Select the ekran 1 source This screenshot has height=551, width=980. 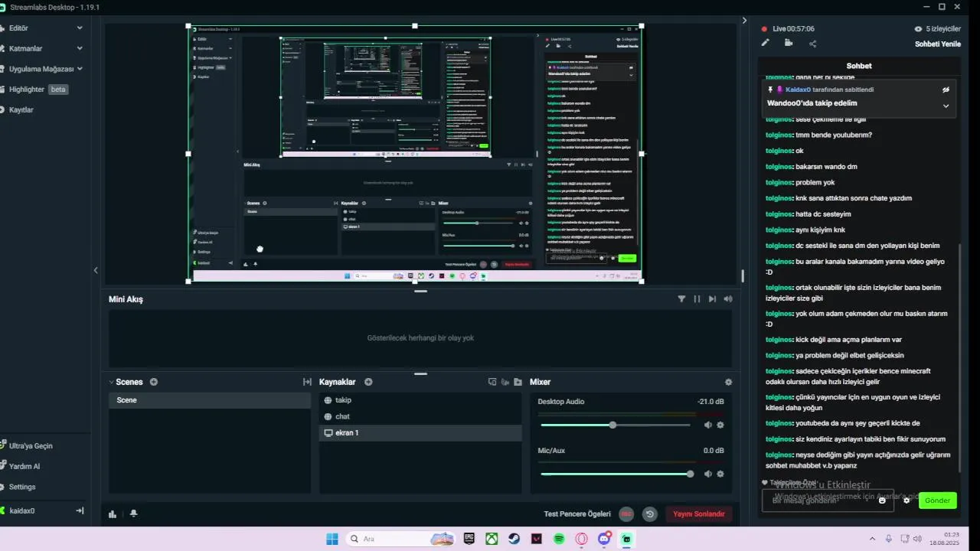pyautogui.click(x=420, y=433)
